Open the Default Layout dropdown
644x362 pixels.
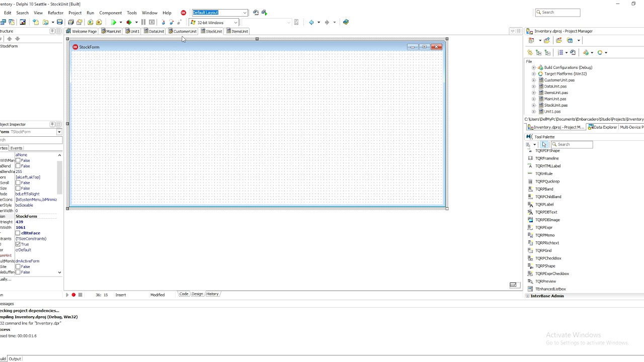245,13
